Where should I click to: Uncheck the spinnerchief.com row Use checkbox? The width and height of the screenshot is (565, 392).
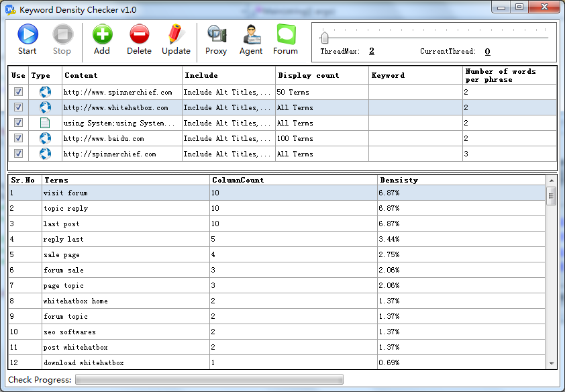click(18, 92)
